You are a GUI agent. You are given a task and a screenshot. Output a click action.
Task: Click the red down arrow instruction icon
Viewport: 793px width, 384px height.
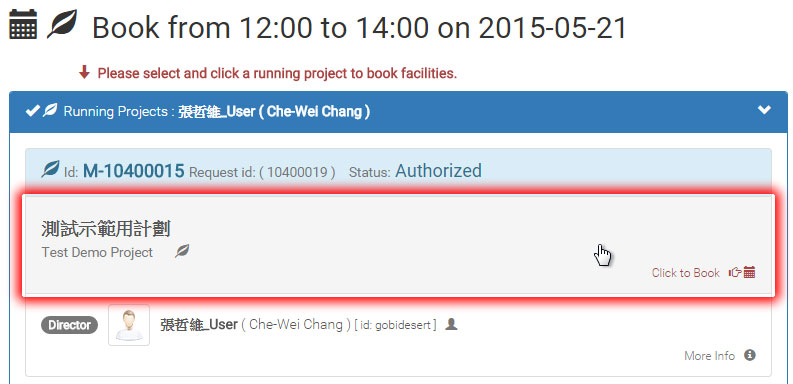(84, 73)
